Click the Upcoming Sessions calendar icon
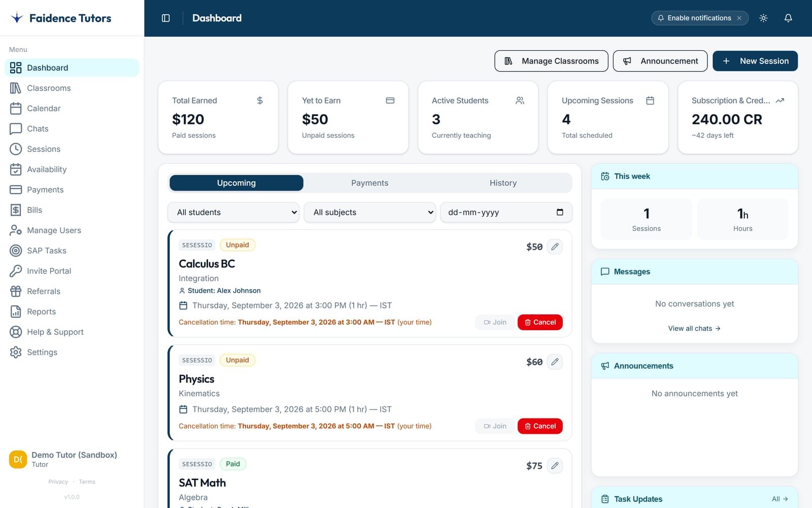This screenshot has width=812, height=508. (650, 101)
